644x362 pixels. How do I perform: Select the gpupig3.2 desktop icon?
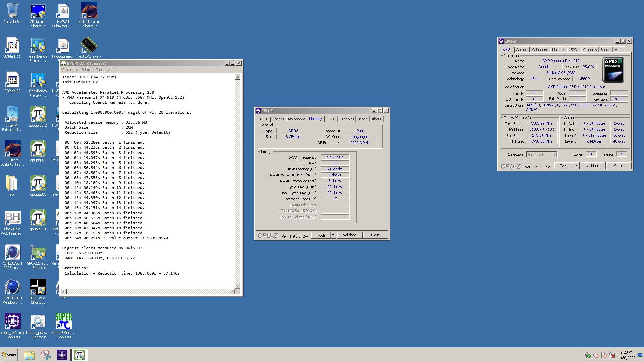pyautogui.click(x=38, y=152)
